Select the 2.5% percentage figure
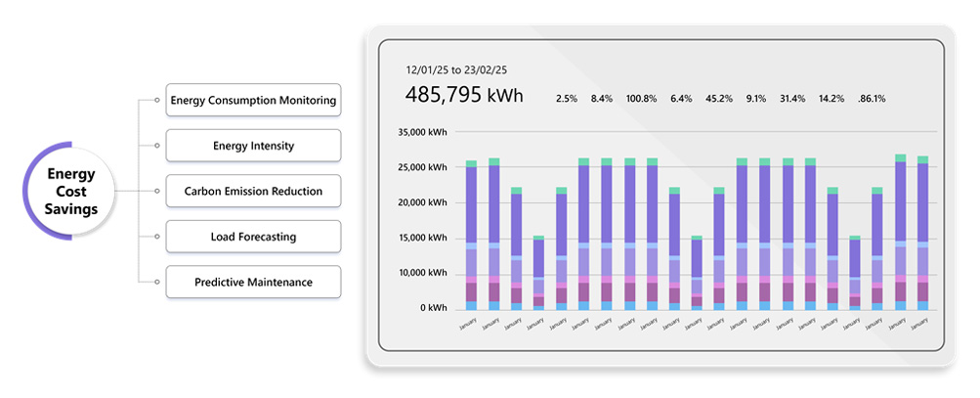The image size is (980, 398). click(567, 99)
